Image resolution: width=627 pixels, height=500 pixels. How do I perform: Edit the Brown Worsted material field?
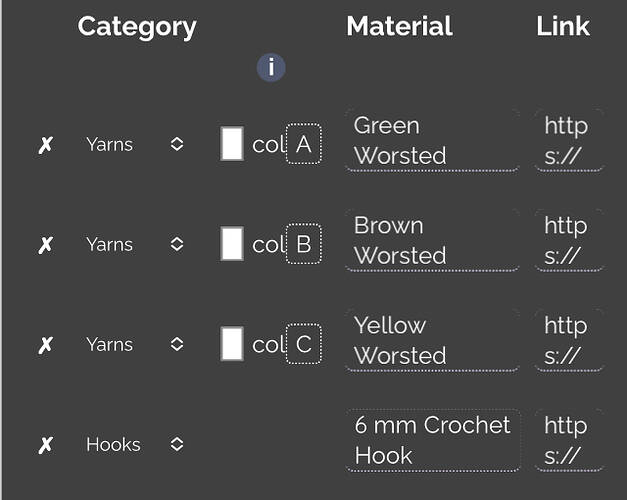[433, 240]
